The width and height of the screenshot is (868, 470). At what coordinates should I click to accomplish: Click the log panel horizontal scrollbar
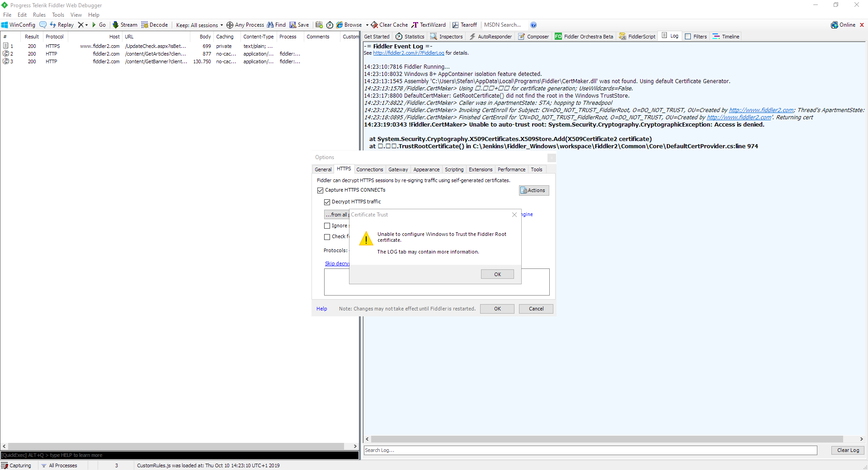(x=606, y=439)
